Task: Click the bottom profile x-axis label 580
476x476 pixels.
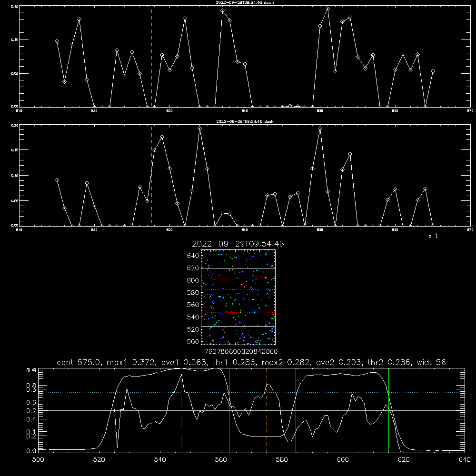Action: click(282, 460)
